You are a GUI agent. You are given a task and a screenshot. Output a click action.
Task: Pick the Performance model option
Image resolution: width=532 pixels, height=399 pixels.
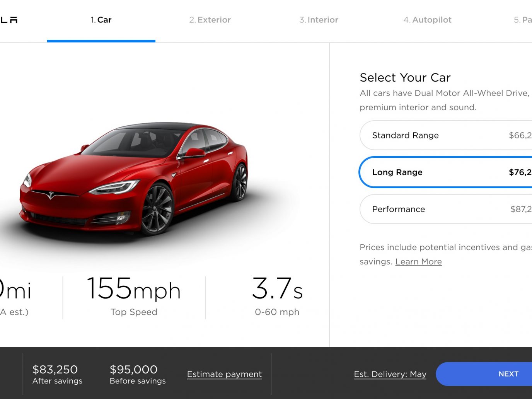[x=446, y=209]
